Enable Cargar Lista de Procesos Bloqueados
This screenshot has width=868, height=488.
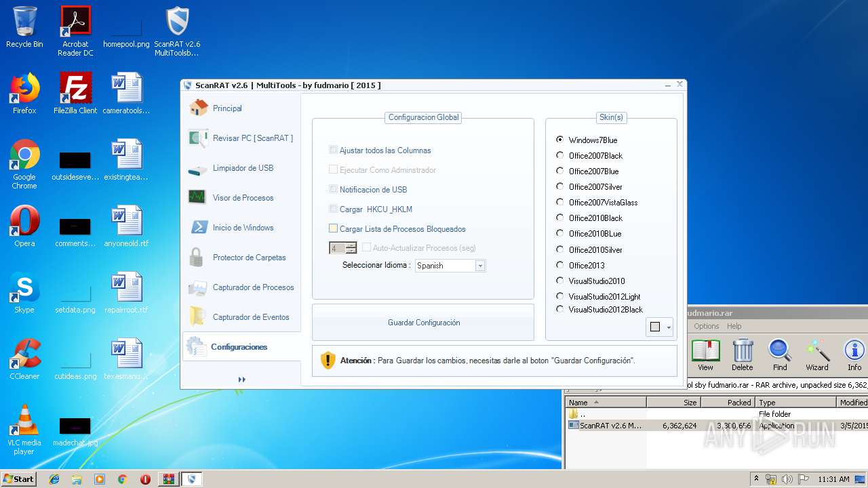pos(333,229)
